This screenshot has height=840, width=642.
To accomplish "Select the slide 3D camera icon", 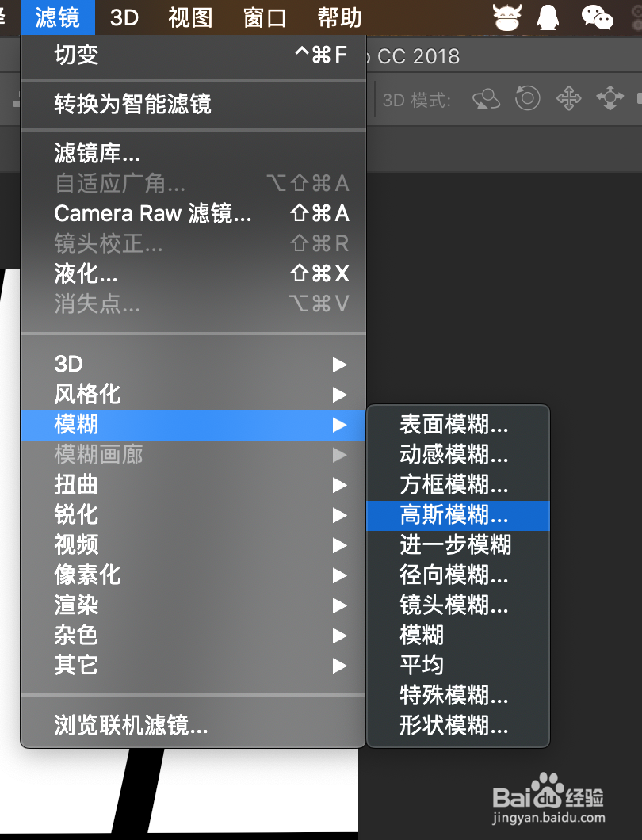I will click(x=610, y=98).
